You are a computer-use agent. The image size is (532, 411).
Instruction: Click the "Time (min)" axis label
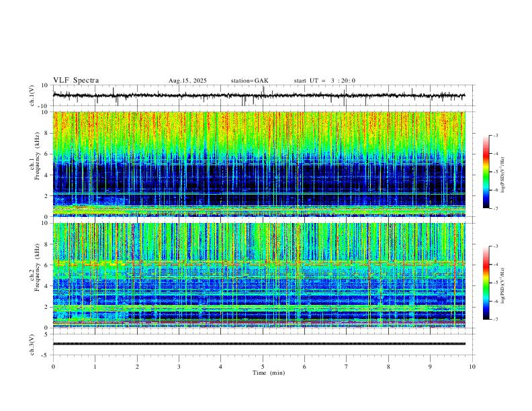point(269,373)
